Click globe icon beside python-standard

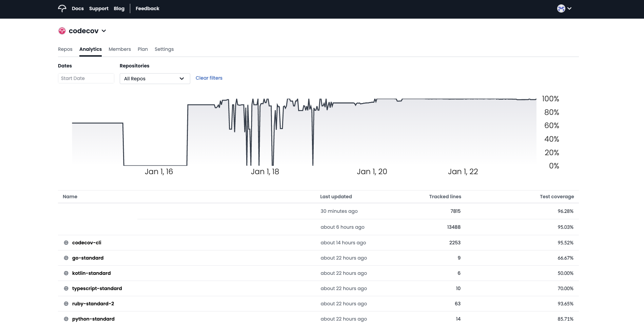[x=66, y=319]
